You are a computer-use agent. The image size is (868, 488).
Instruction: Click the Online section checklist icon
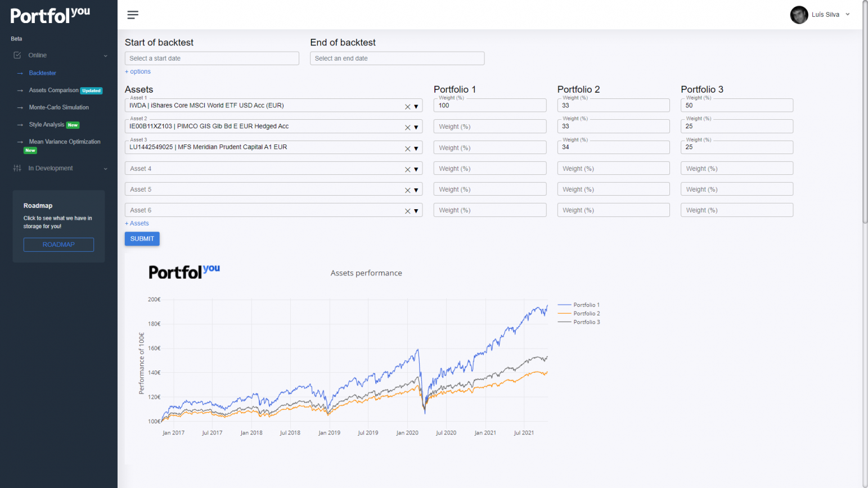(x=17, y=55)
